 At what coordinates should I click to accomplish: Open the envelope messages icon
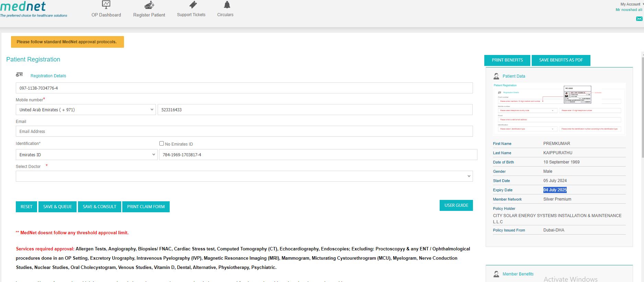(x=639, y=19)
